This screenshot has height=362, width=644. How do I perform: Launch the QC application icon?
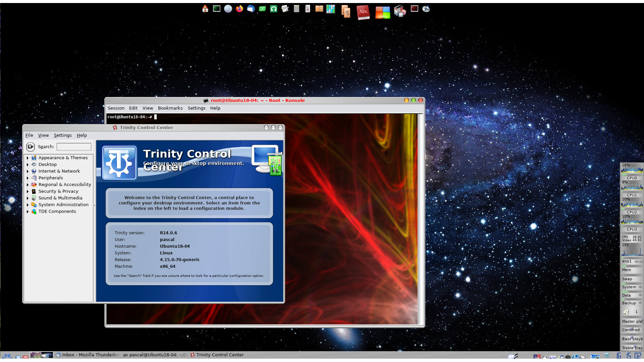[262, 9]
